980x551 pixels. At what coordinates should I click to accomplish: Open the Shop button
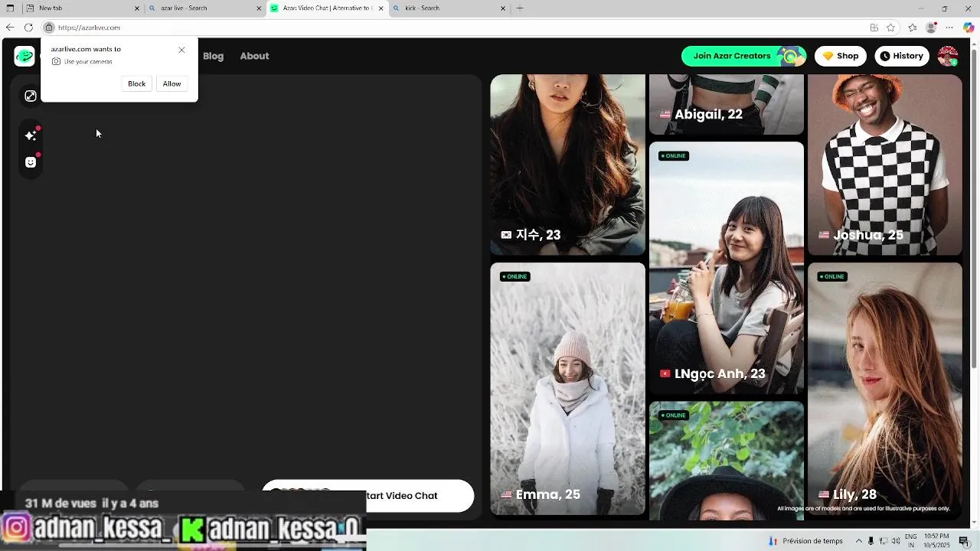840,56
